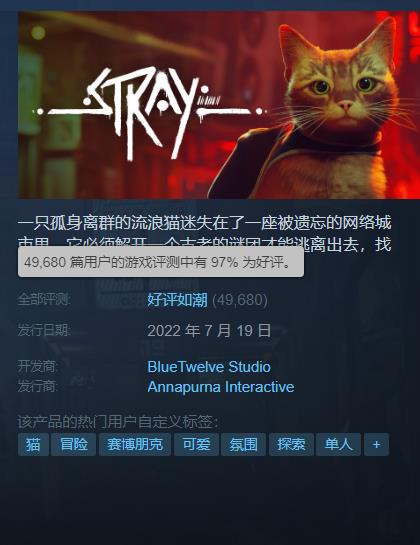This screenshot has width=420, height=545.
Task: Click the 单人 tag
Action: tap(338, 444)
